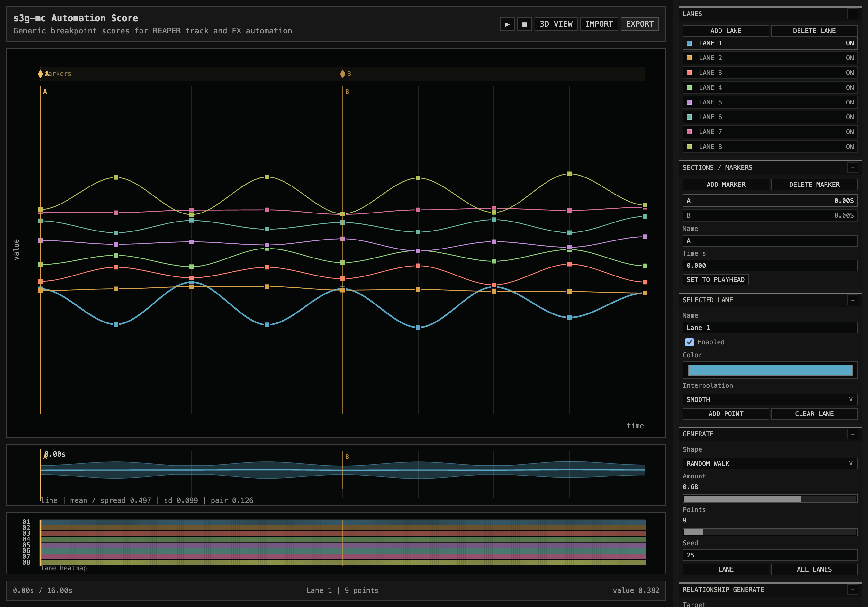Edit the Seed value field
The height and width of the screenshot is (607, 868).
[x=770, y=555]
